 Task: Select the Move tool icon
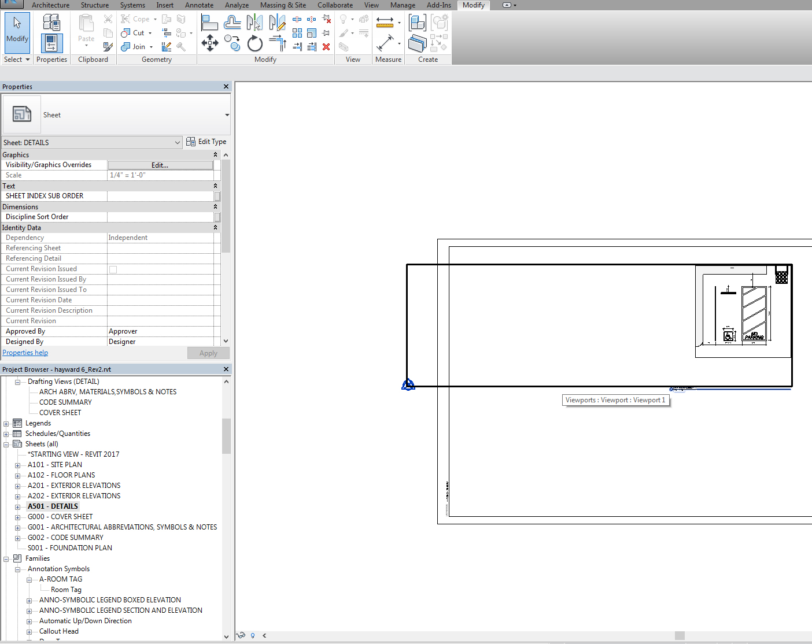tap(209, 43)
